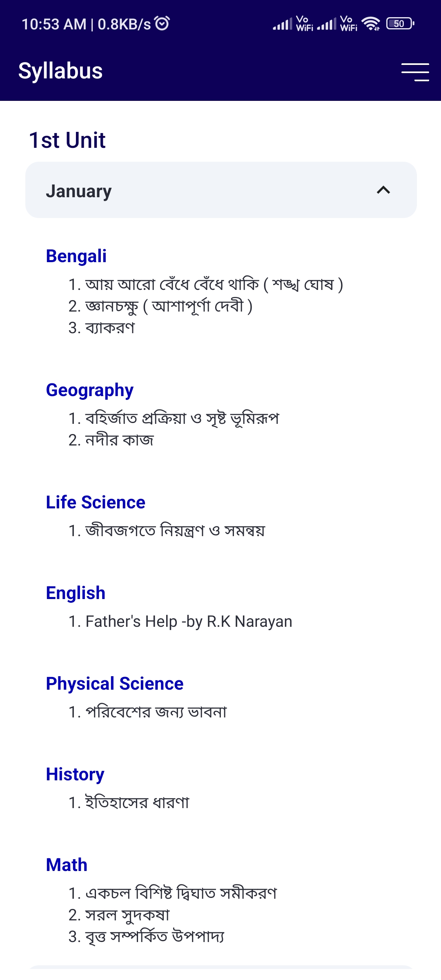The image size is (441, 980).
Task: Select the Physical Science heading
Action: pos(115,684)
